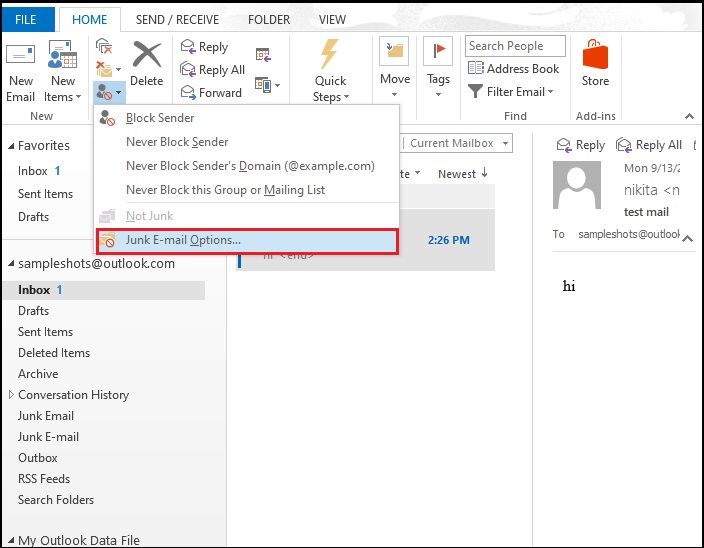
Task: Click the Delete X icon
Action: pos(147,56)
